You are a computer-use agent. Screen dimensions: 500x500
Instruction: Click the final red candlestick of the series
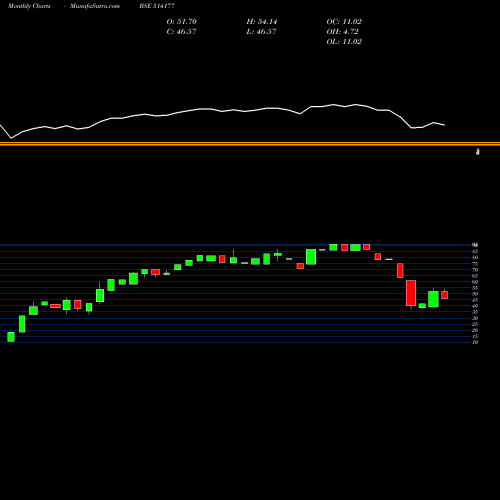[x=445, y=295]
